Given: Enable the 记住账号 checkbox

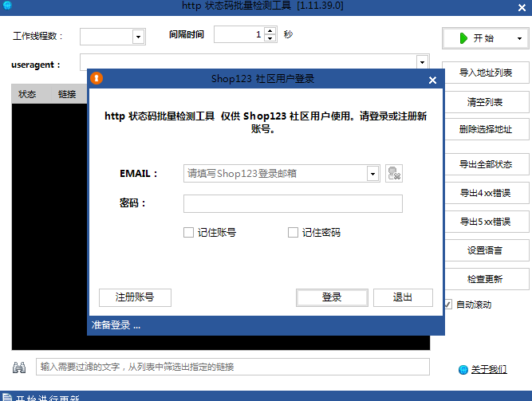Looking at the screenshot, I should (x=188, y=233).
